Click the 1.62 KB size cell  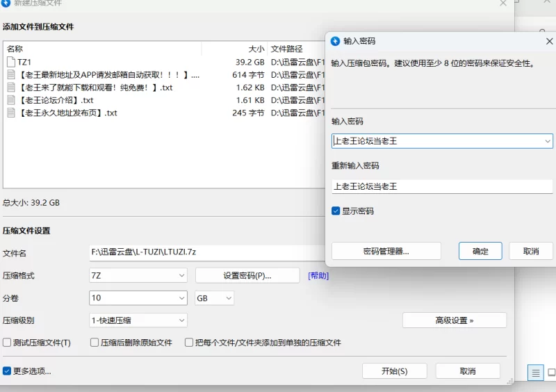250,88
